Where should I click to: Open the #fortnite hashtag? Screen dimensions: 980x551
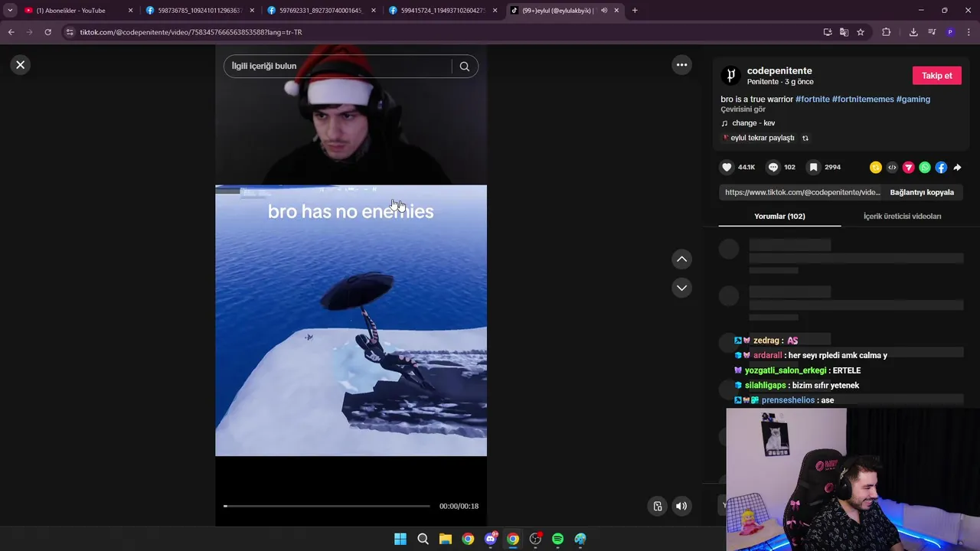coord(812,99)
